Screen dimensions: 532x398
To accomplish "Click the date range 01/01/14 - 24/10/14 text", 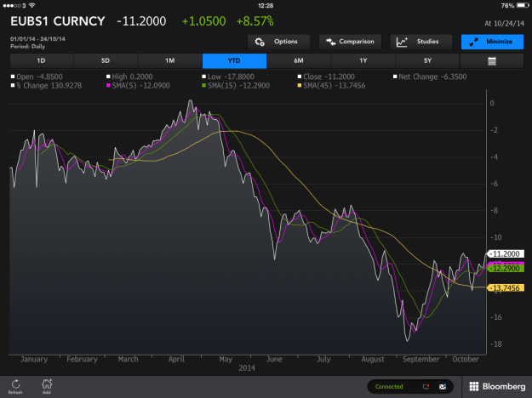I will click(x=37, y=39).
